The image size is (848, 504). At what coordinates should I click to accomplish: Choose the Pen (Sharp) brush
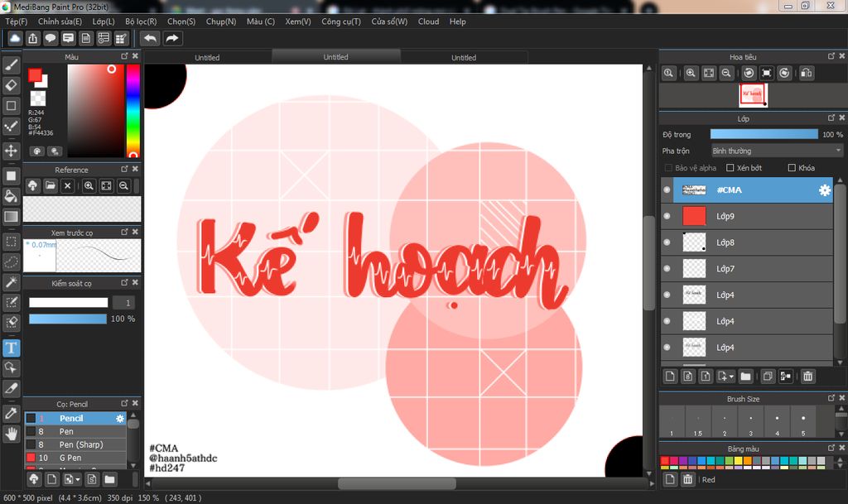coord(75,444)
